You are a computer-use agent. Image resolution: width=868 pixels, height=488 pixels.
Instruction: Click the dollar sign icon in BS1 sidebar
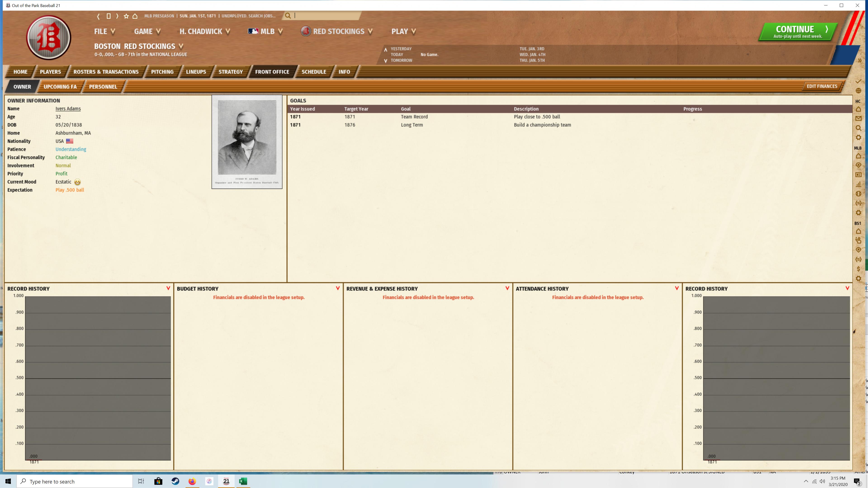click(858, 269)
